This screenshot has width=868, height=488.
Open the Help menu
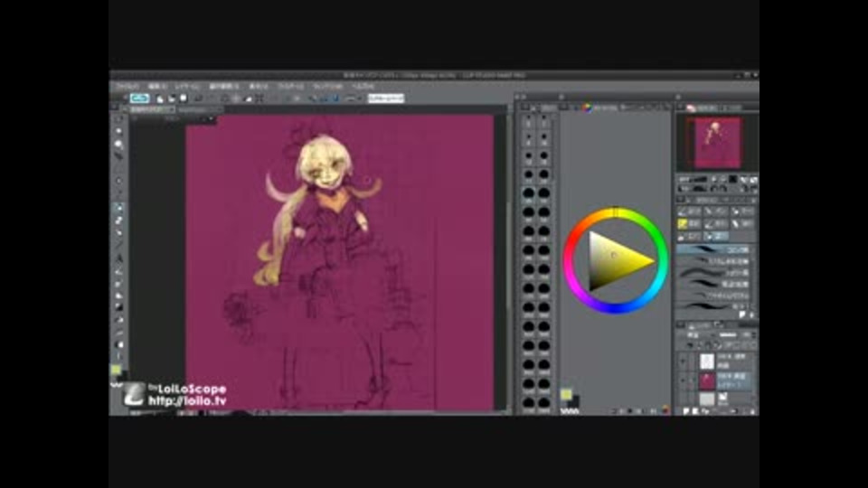click(363, 87)
